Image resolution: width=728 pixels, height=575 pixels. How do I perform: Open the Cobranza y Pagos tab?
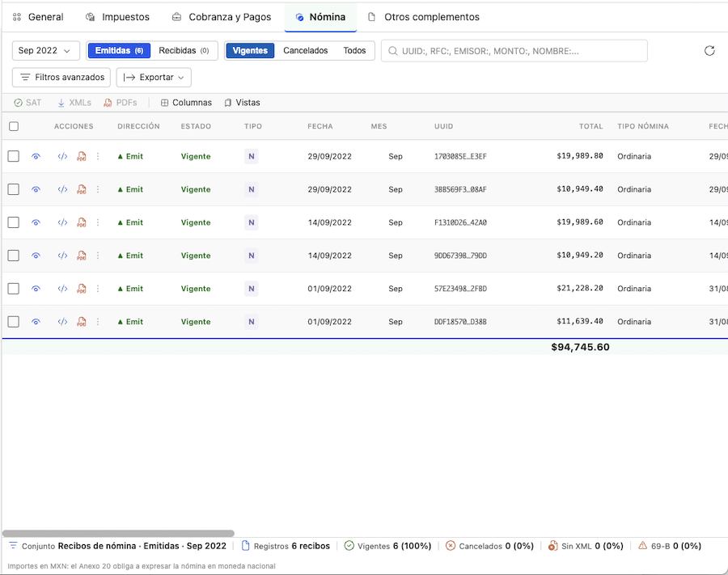(222, 17)
